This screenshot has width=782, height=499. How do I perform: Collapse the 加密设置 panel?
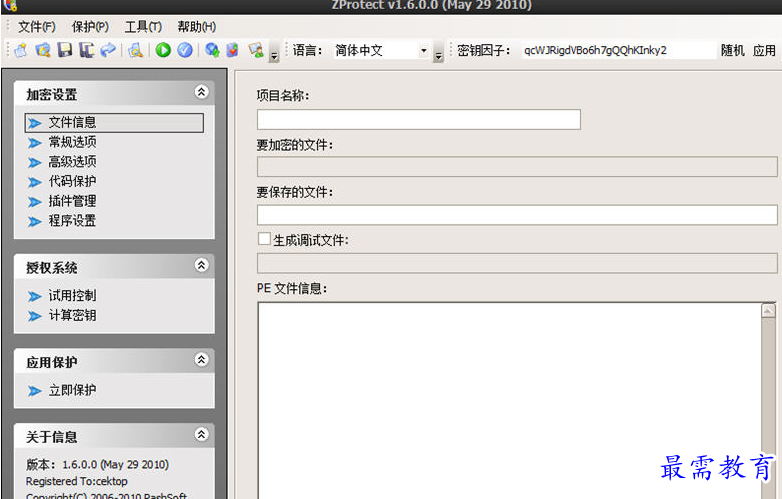click(201, 92)
